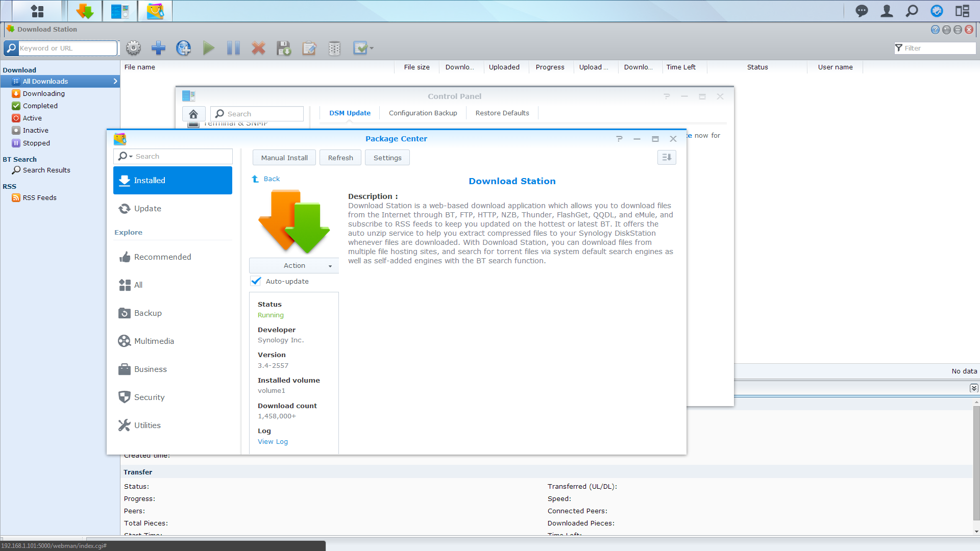This screenshot has width=980, height=551.
Task: Select Installed section in Package Center
Action: coord(173,180)
